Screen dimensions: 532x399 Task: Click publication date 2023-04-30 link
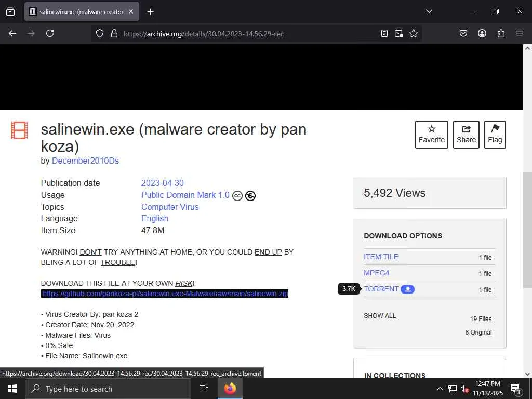(163, 183)
